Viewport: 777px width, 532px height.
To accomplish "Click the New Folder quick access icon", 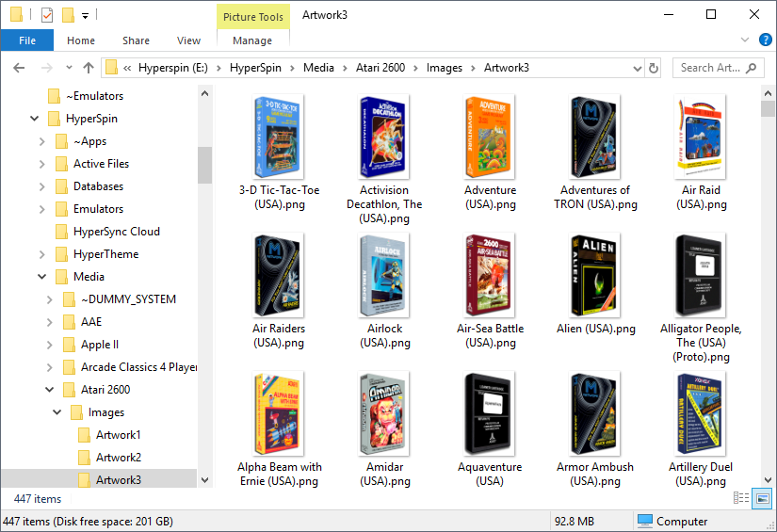I will pos(68,15).
